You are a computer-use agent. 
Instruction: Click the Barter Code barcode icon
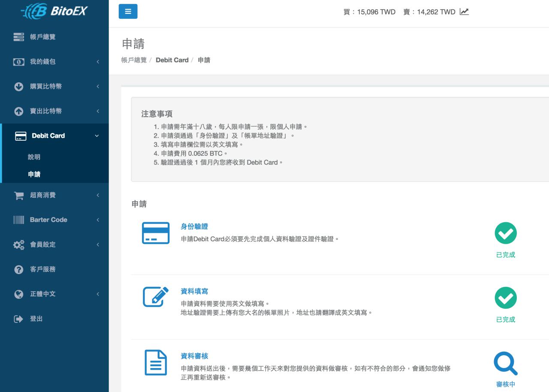click(19, 220)
